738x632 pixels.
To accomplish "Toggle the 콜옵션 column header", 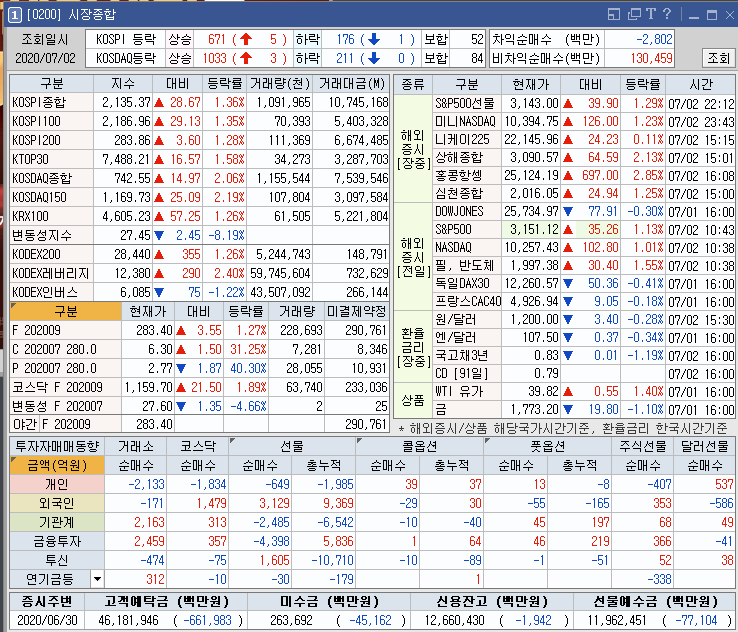I will 419,446.
